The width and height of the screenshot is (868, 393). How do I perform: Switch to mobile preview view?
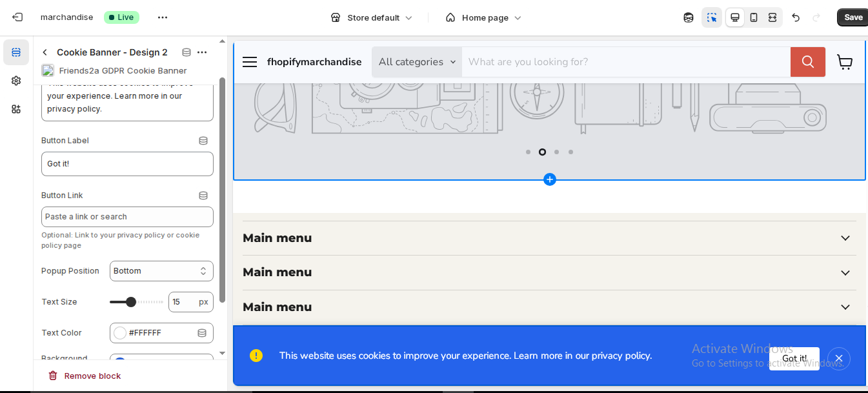click(x=754, y=17)
